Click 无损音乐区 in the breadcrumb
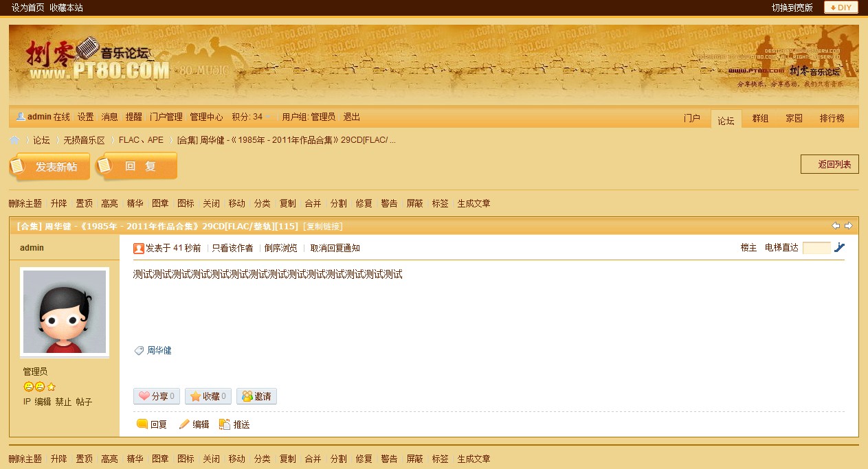 point(84,140)
